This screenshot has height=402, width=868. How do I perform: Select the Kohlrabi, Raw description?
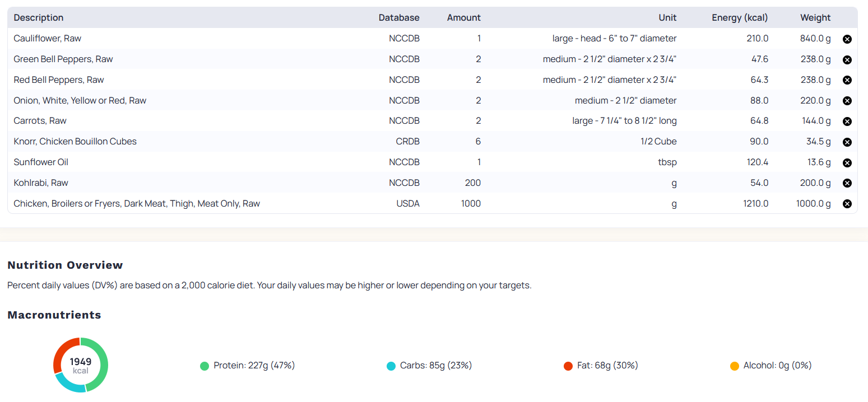coord(41,183)
